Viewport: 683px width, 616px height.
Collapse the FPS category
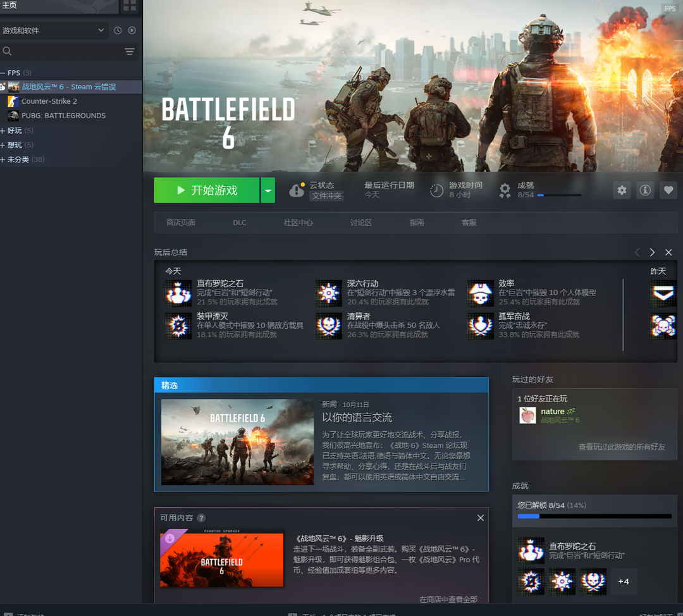[3, 73]
